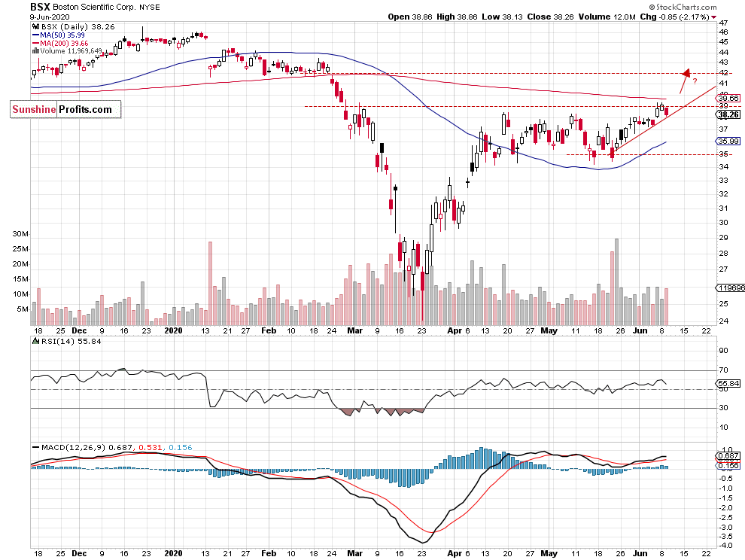Viewport: 745px width, 560px height.
Task: Click the NYSE exchange label
Action: click(x=150, y=7)
